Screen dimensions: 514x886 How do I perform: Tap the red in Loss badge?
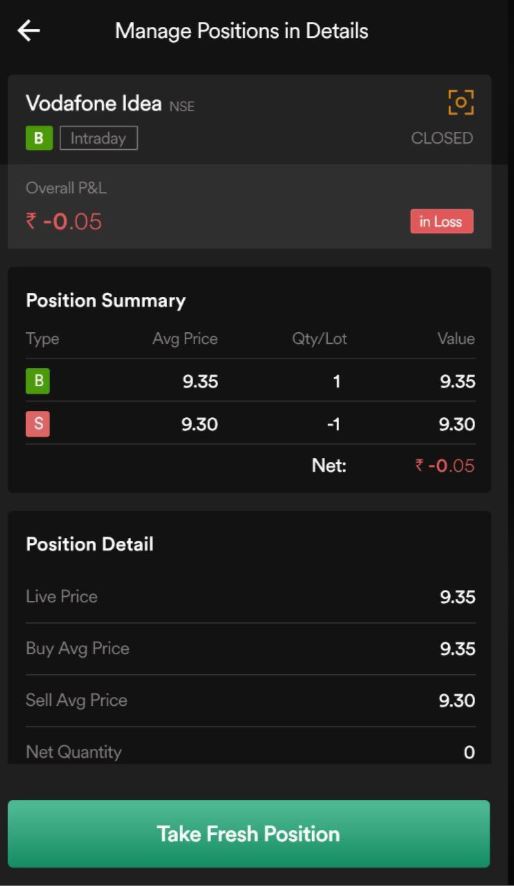click(x=442, y=222)
